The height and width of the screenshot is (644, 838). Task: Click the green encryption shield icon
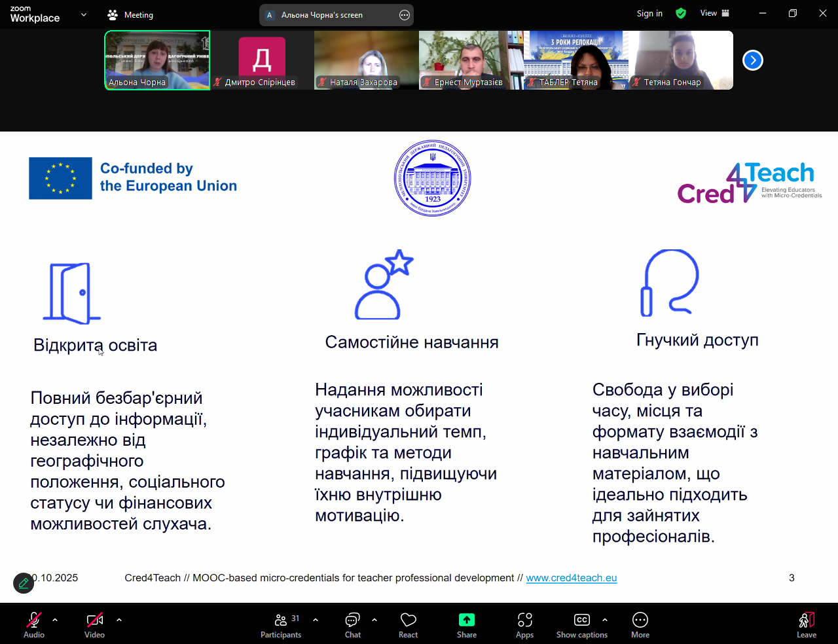tap(681, 13)
